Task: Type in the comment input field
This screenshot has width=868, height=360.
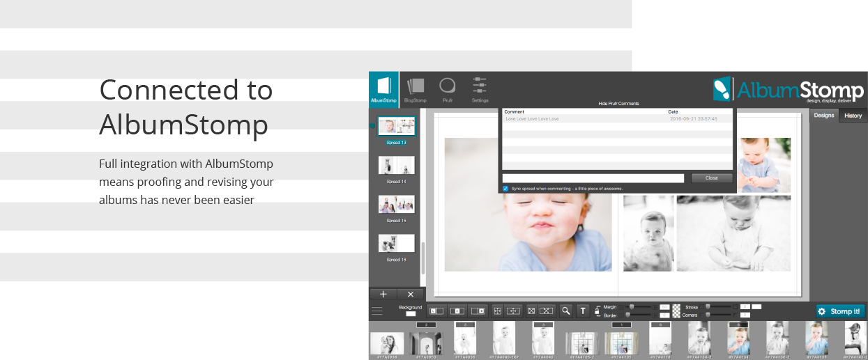Action: click(x=593, y=178)
